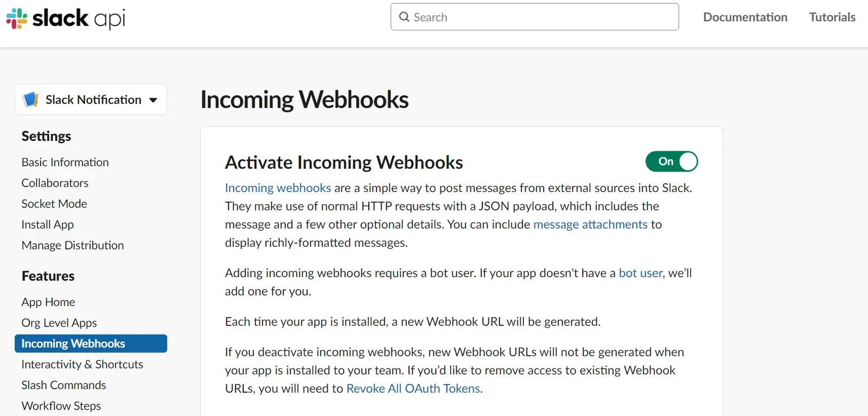
Task: Open the Install App page
Action: 48,225
